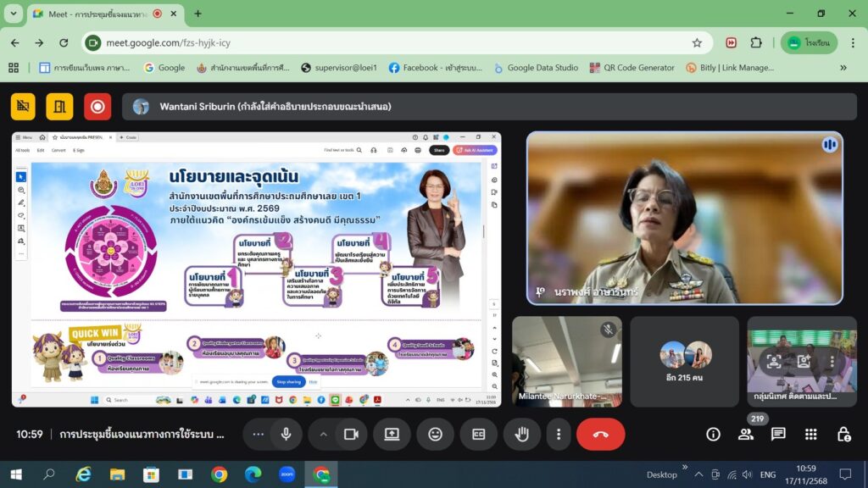Click the red Leave call button
Viewport: 868px width, 488px height.
[600, 434]
